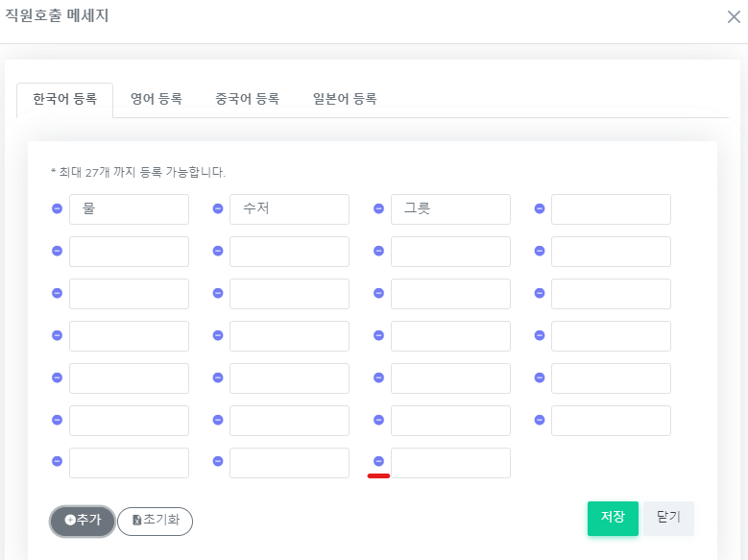The image size is (748, 560).
Task: Select the 일본어 등록 tab
Action: (345, 99)
